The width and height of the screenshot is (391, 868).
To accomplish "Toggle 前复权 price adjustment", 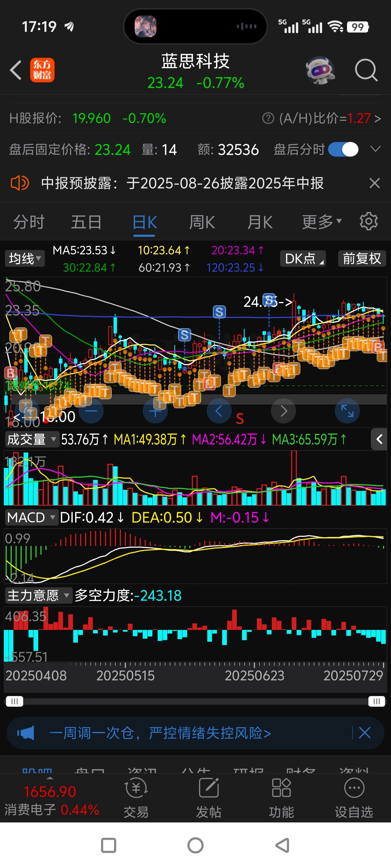I will [x=362, y=259].
